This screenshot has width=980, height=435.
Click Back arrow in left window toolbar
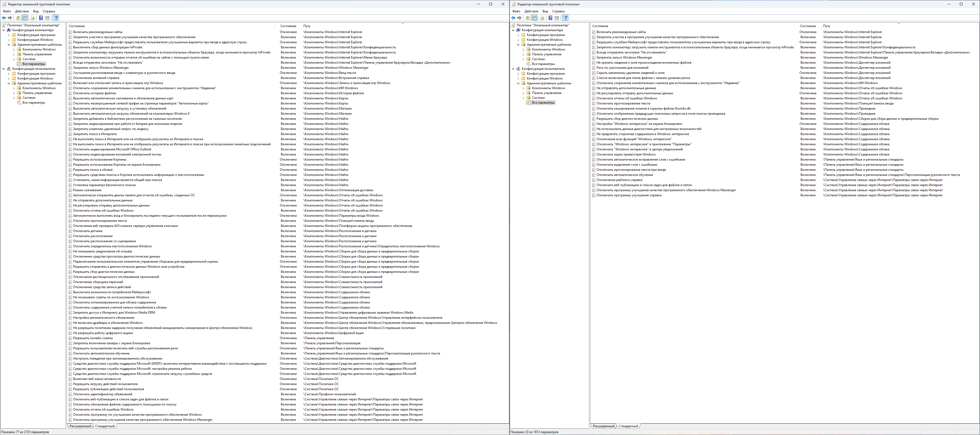[x=4, y=18]
